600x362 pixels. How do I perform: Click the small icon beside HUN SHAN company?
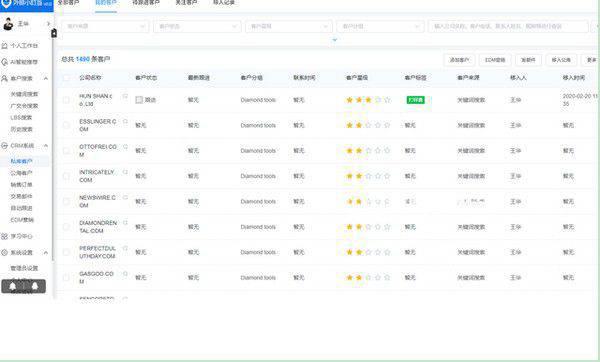coord(125,96)
